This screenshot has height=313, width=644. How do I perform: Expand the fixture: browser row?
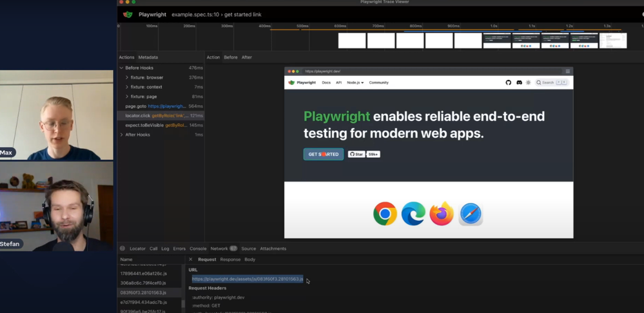tap(127, 77)
